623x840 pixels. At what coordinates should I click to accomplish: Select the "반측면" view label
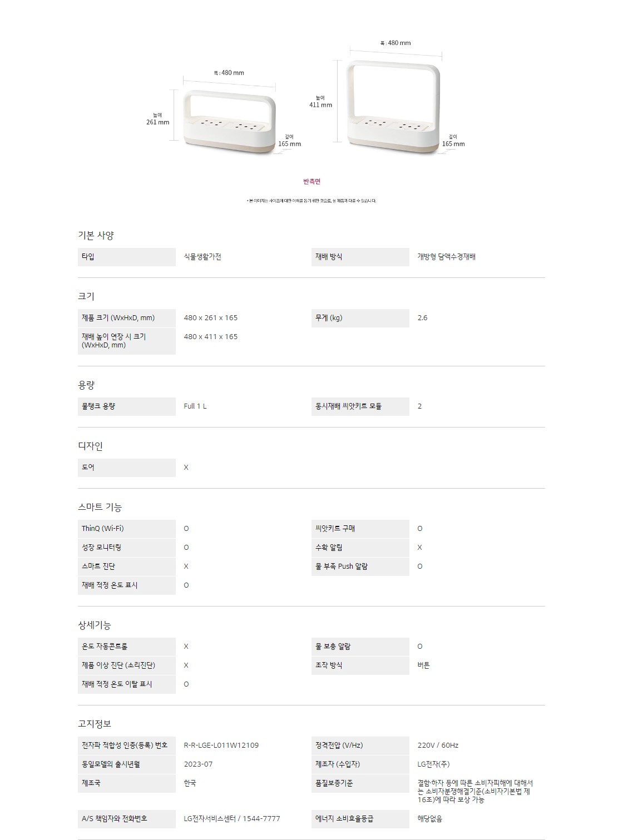(x=311, y=182)
